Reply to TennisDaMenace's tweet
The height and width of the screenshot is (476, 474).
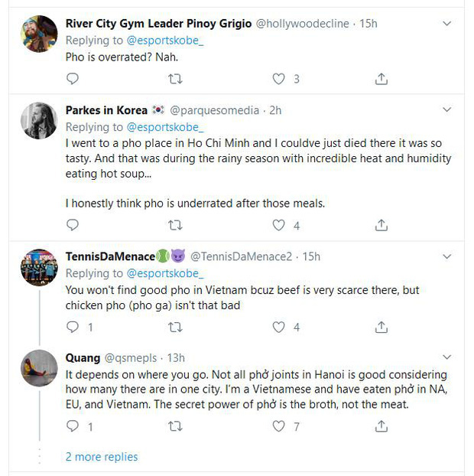click(73, 327)
